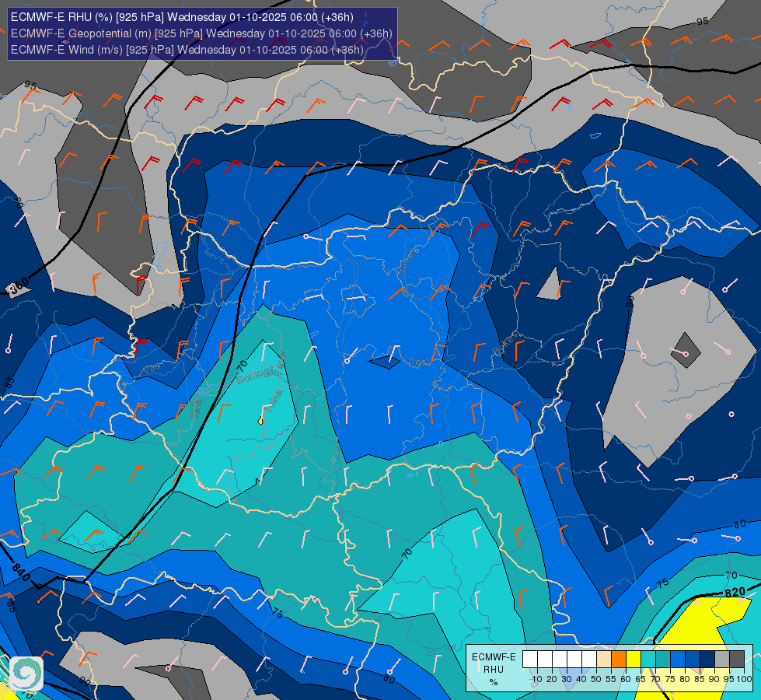Image resolution: width=761 pixels, height=700 pixels.
Task: Pick the beige 50-55 legend swatch
Action: click(604, 660)
